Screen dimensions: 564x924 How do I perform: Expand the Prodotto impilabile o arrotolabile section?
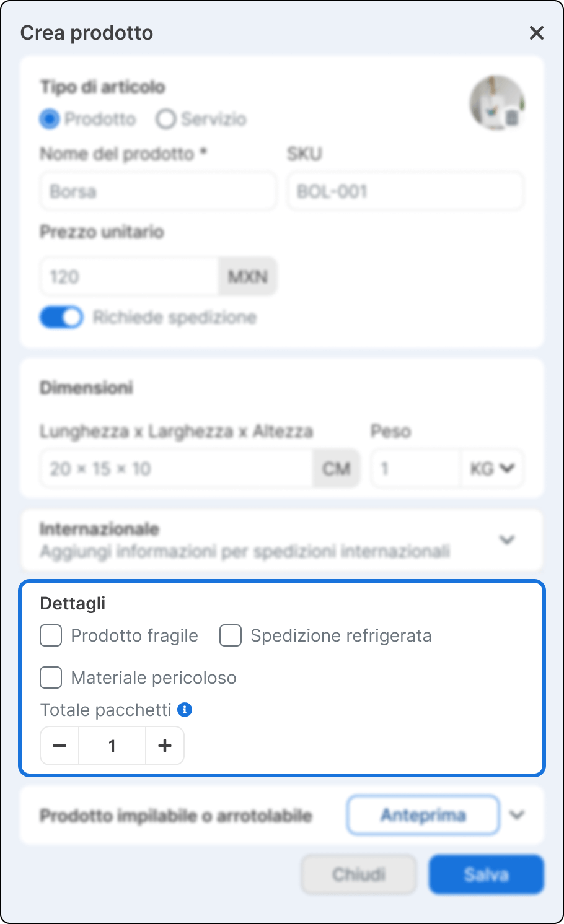pos(517,815)
